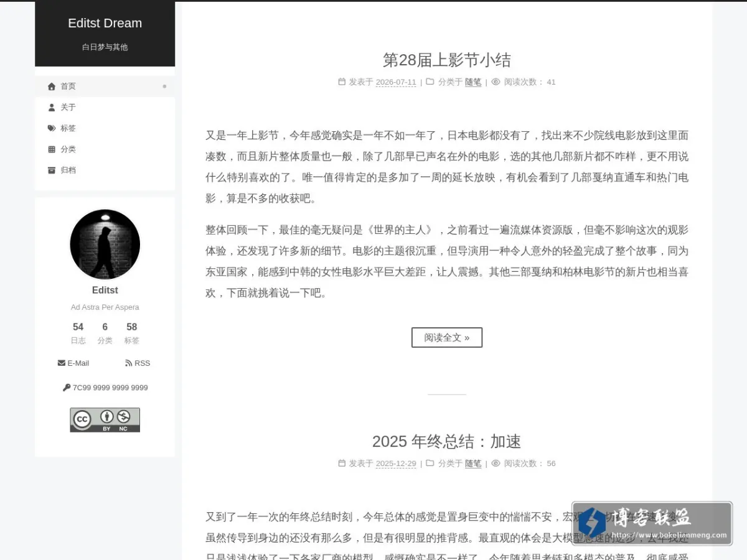
Task: Click the RSS link text
Action: click(143, 363)
